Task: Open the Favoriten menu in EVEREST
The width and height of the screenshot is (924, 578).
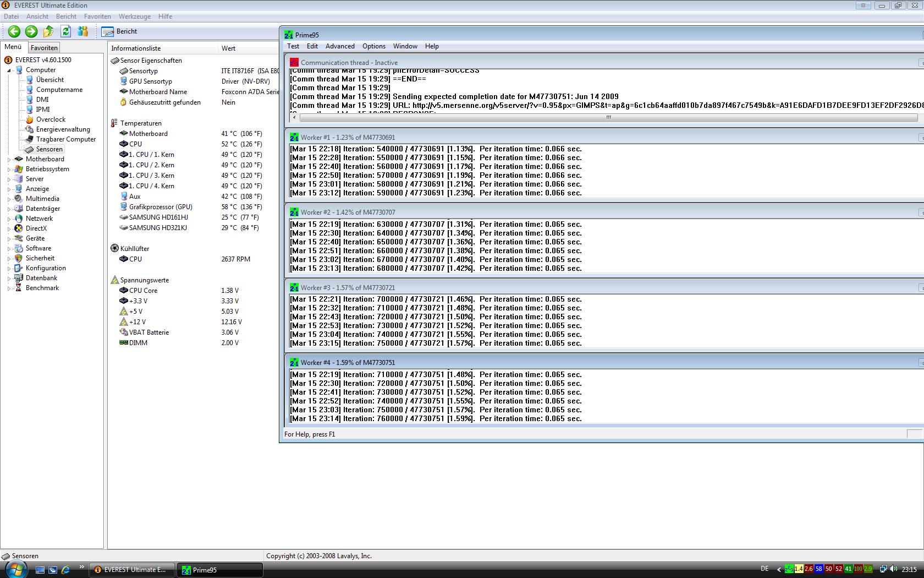Action: coord(97,17)
